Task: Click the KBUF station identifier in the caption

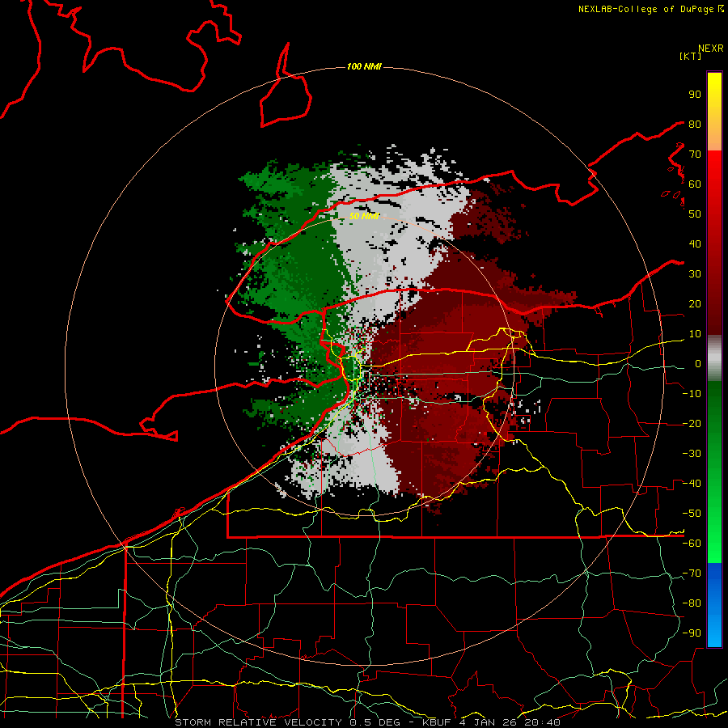Action: click(437, 722)
